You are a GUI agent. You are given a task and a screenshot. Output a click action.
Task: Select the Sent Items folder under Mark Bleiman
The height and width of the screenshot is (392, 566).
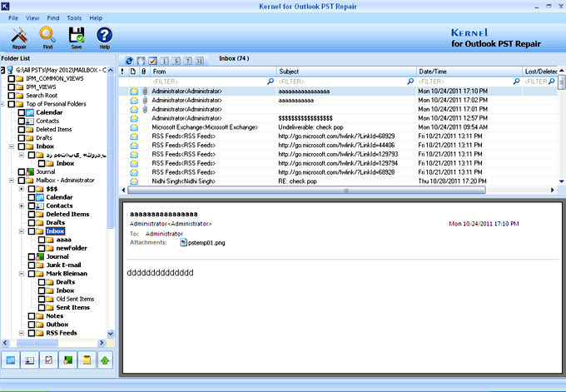pos(73,307)
